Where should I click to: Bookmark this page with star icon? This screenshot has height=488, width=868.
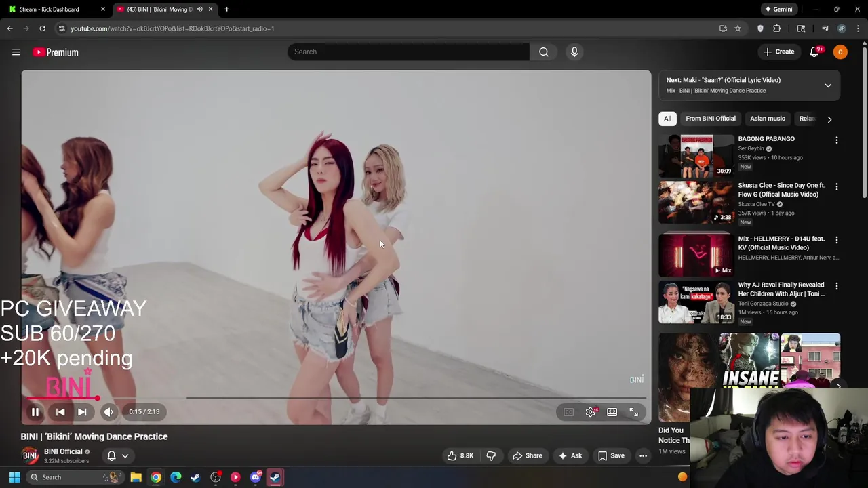click(738, 28)
